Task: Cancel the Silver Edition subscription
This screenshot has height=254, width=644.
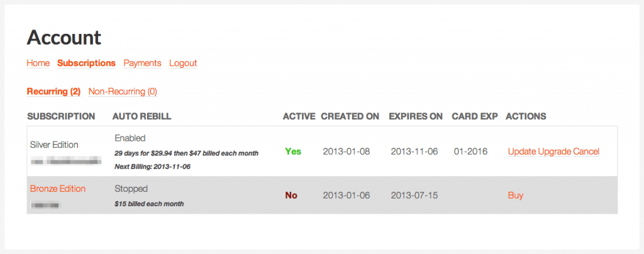Action: click(x=586, y=152)
